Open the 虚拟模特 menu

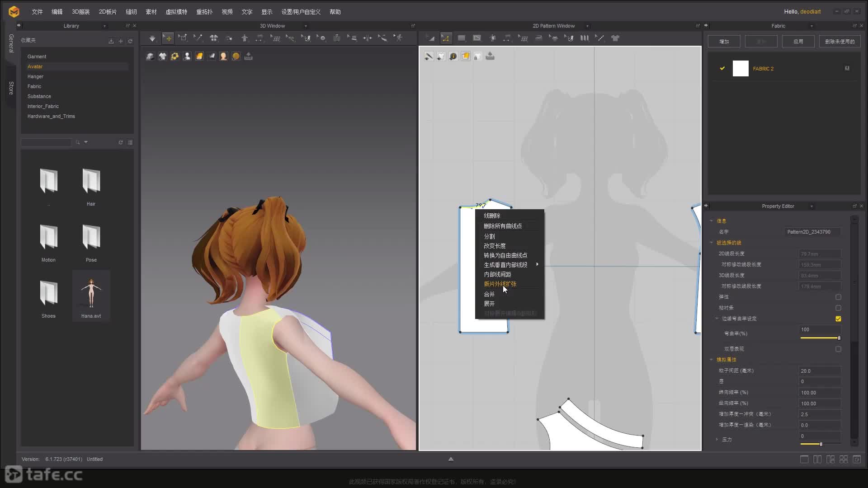point(176,12)
